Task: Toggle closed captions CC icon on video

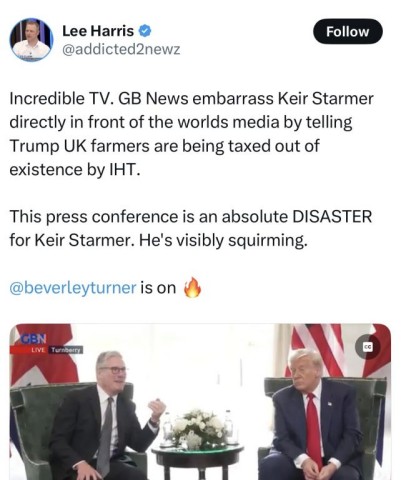Action: coord(368,347)
